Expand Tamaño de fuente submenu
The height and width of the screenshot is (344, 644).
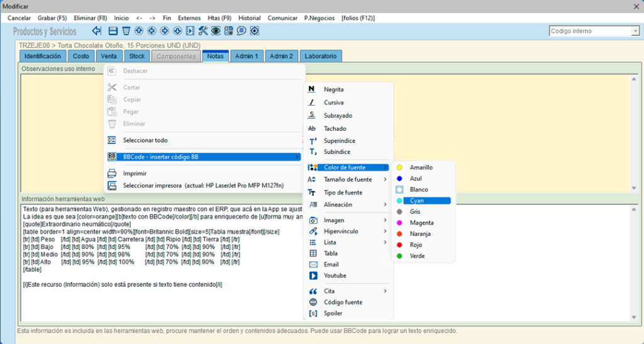tap(348, 180)
